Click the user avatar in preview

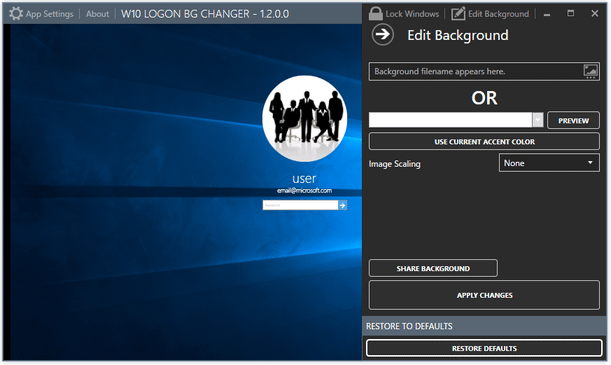pyautogui.click(x=304, y=118)
